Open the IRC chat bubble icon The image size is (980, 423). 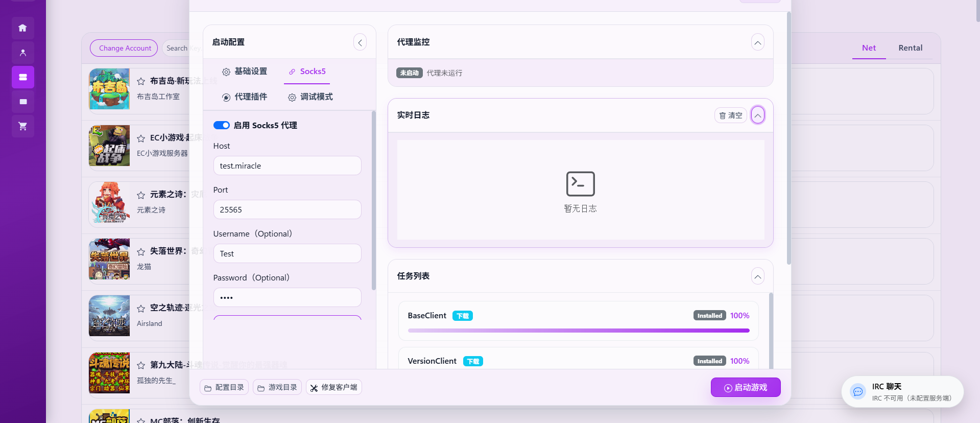(x=858, y=392)
